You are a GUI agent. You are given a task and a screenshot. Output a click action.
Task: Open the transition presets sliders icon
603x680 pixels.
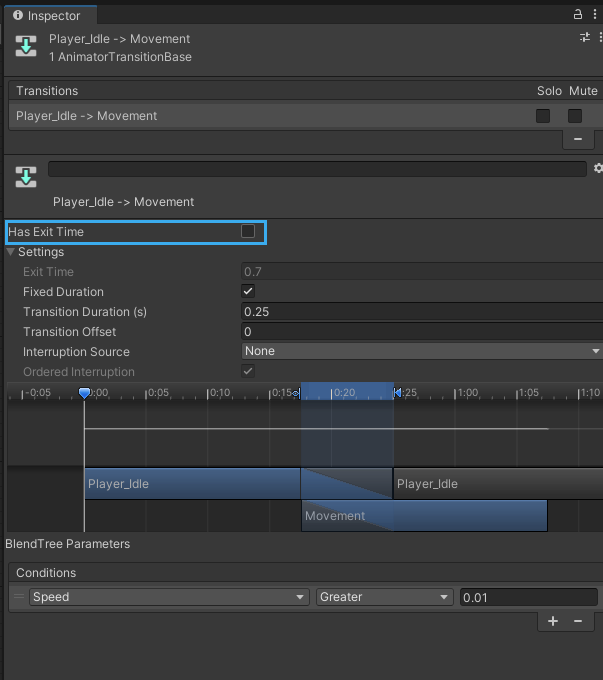(x=585, y=38)
